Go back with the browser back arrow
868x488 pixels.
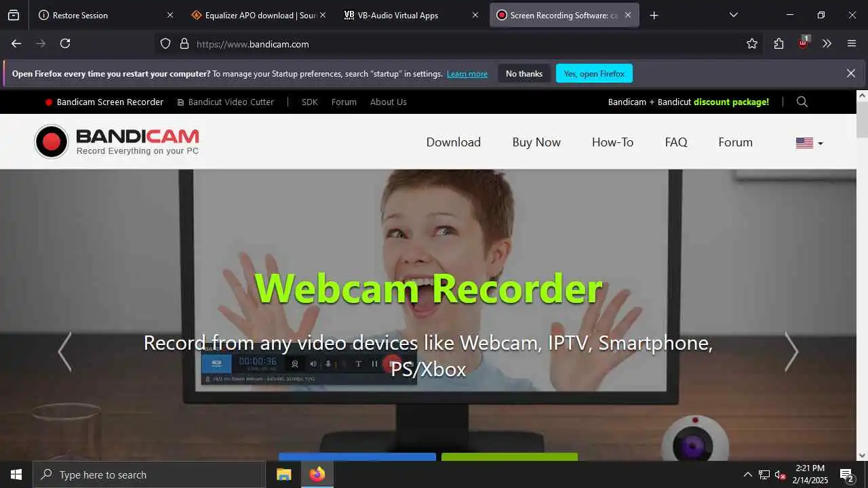pos(16,43)
